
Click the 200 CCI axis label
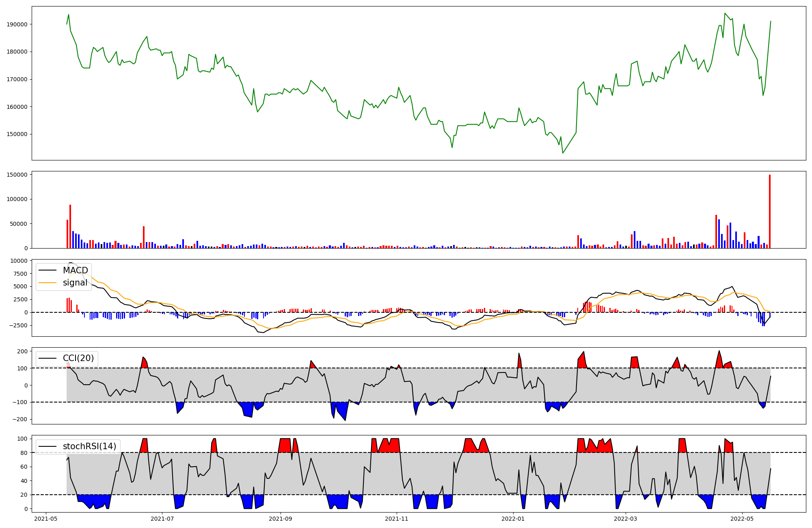click(x=22, y=351)
